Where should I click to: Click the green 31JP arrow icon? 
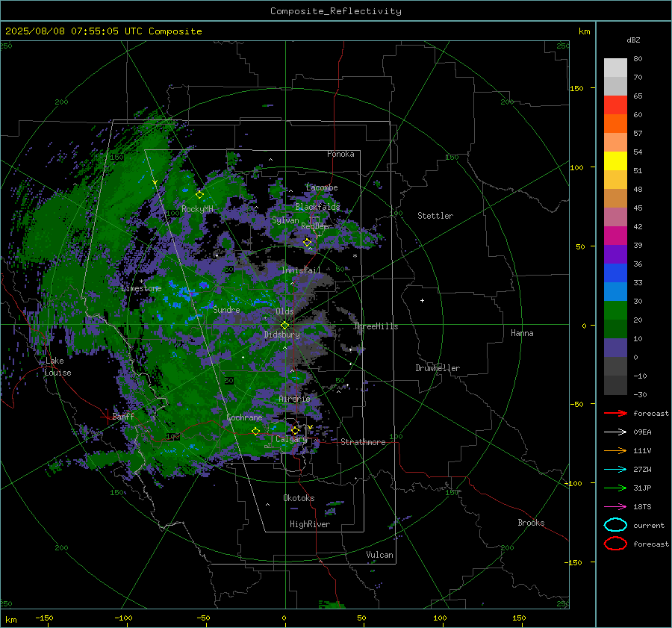coord(615,488)
